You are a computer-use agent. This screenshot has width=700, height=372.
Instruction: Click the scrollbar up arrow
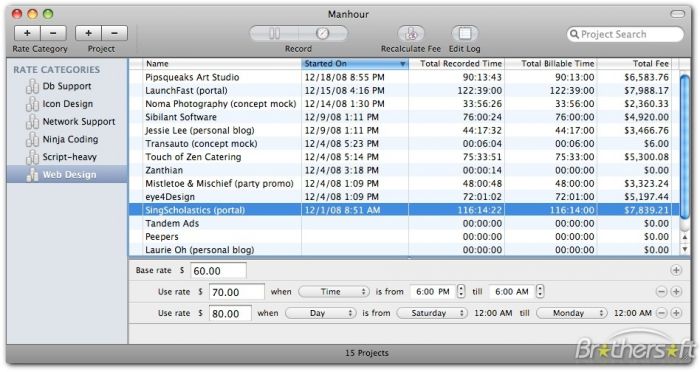(x=685, y=238)
